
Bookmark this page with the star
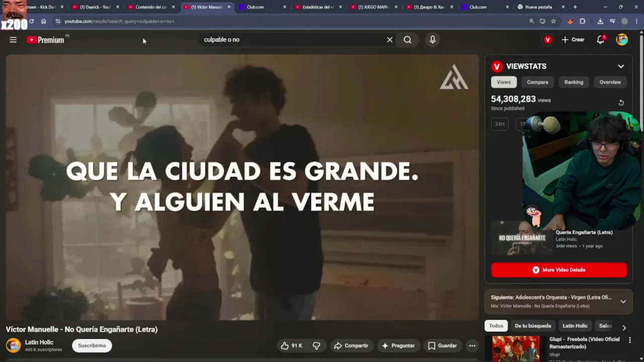(x=553, y=21)
